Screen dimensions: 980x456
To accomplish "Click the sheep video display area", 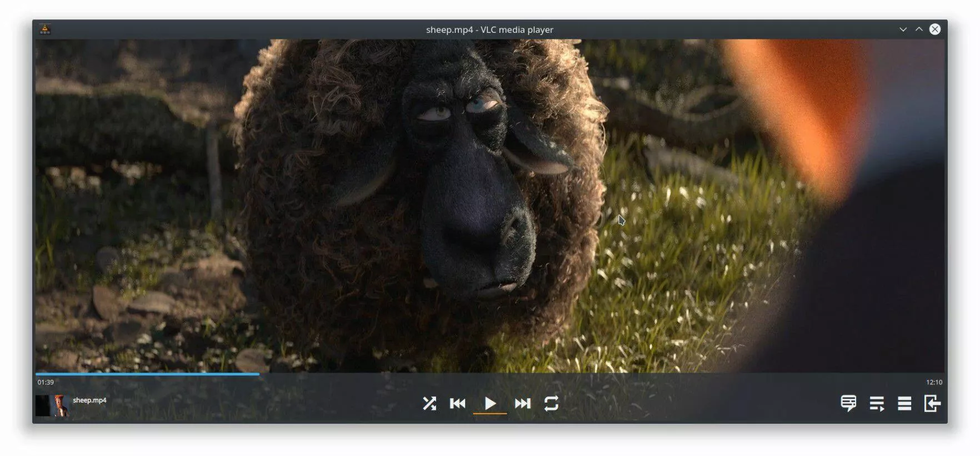I will coord(489,206).
